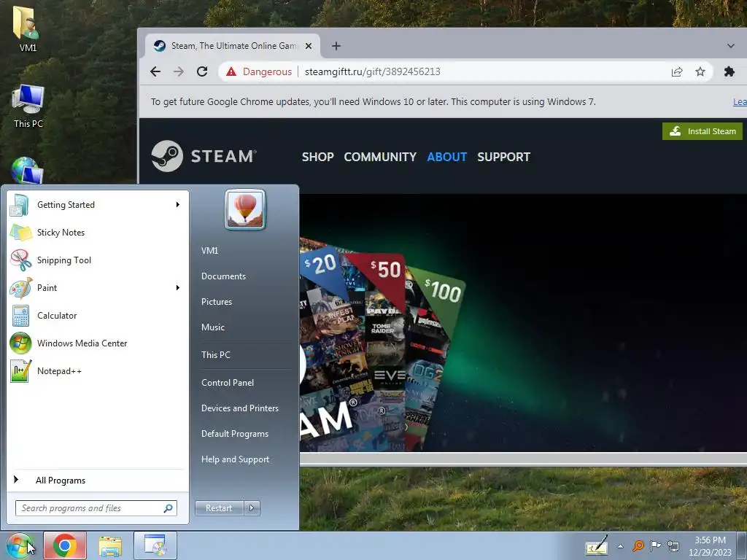Image resolution: width=747 pixels, height=560 pixels.
Task: Launch Paint from the Start menu
Action: 98,287
